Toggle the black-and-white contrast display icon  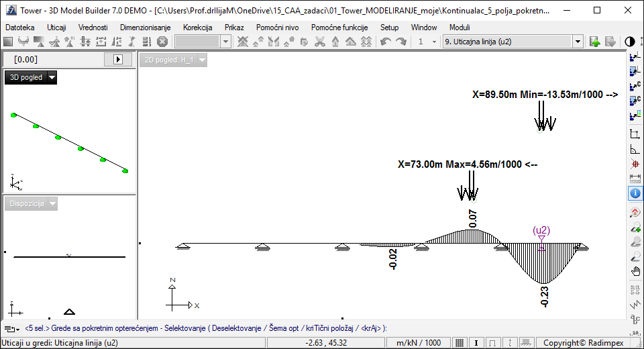click(630, 42)
